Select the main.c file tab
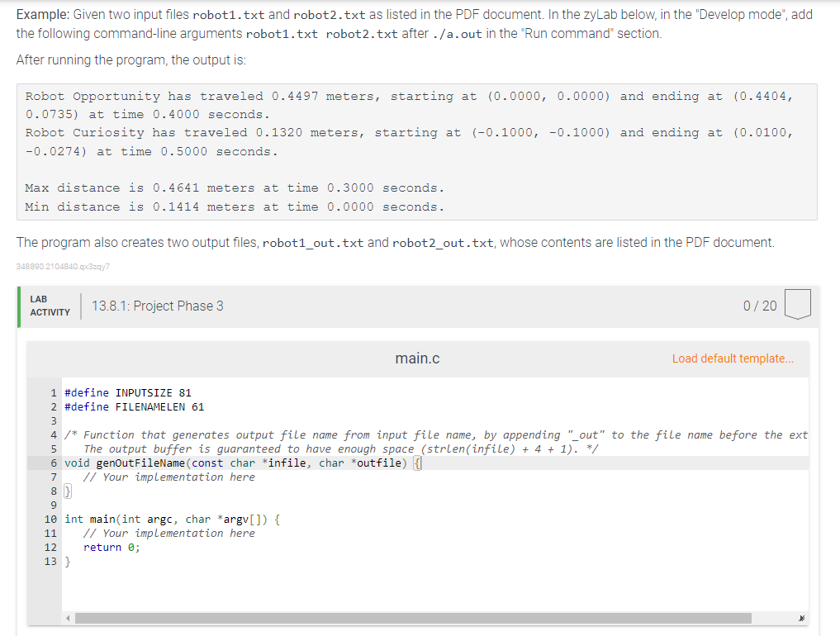This screenshot has height=636, width=840. tap(418, 358)
